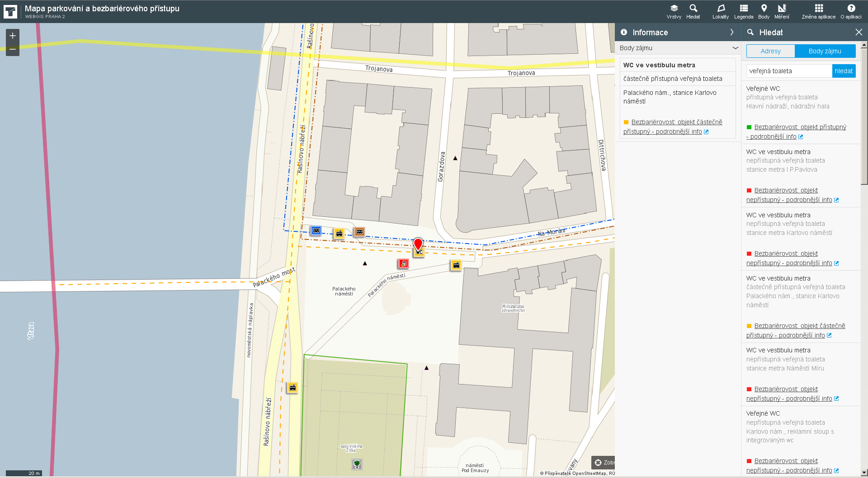Zoom out the map with minus button
Screen dimensions: 868x478
[13, 49]
